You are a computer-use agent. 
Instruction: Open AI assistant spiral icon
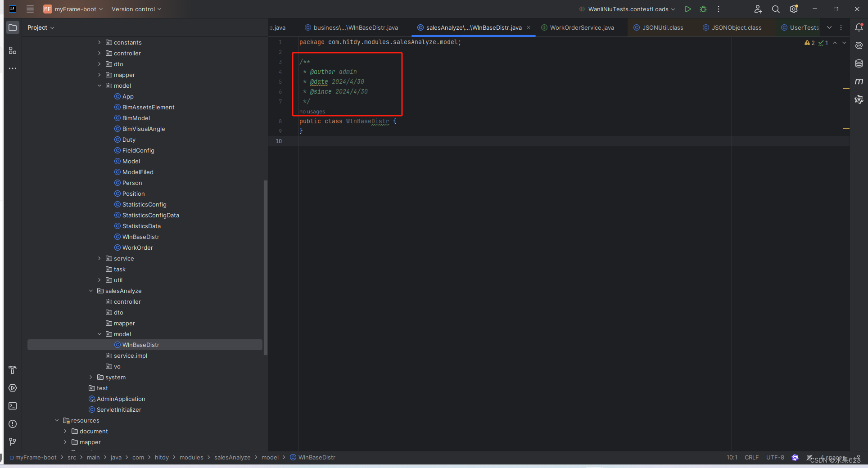click(x=859, y=45)
